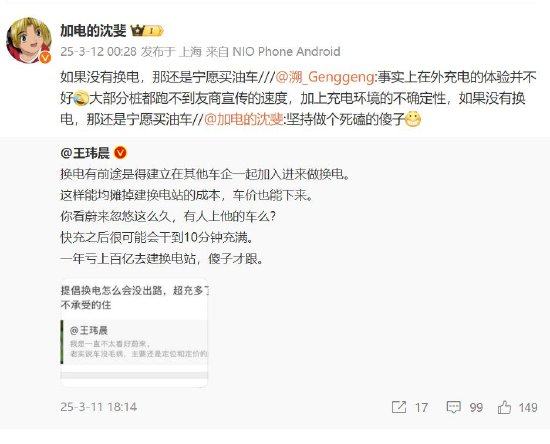Click the repost count 17
Screen dimensions: 550x444
click(421, 408)
